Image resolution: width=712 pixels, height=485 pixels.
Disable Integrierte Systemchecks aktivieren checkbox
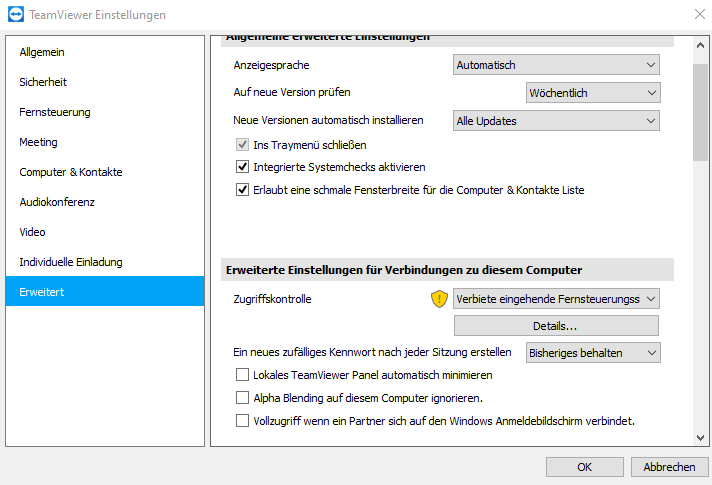pyautogui.click(x=242, y=167)
